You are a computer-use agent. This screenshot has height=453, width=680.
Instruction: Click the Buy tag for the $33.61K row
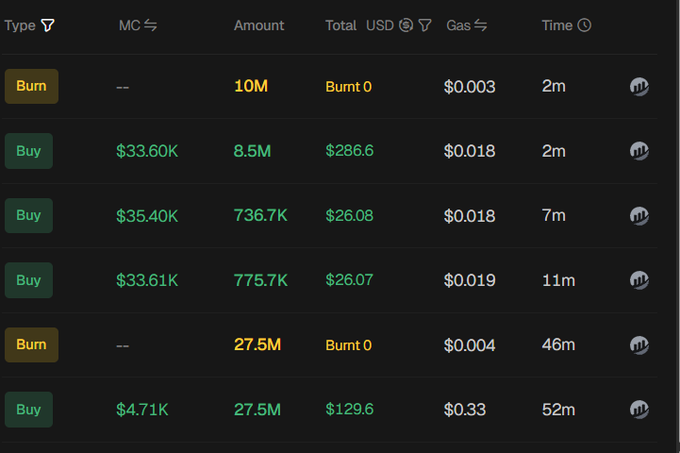(x=29, y=280)
